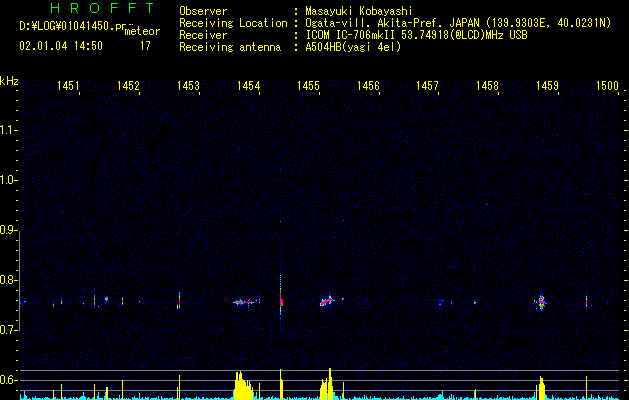Click the kHz axis unit label

pyautogui.click(x=9, y=81)
